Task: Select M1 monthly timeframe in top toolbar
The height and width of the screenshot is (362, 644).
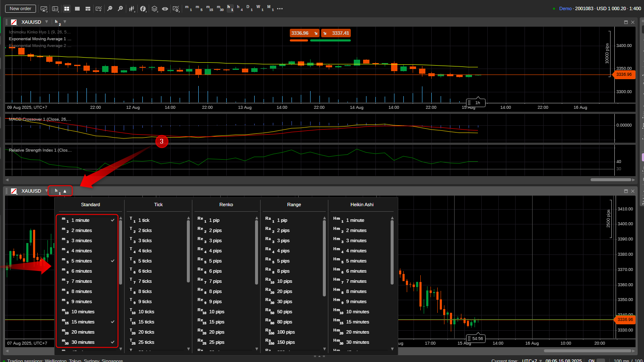Action: [270, 8]
